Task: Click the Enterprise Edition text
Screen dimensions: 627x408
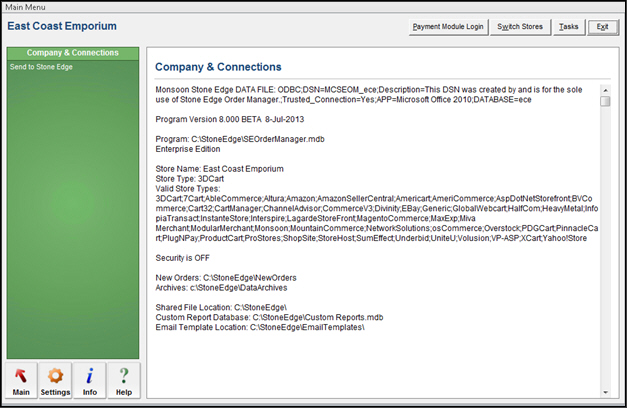Action: 188,149
